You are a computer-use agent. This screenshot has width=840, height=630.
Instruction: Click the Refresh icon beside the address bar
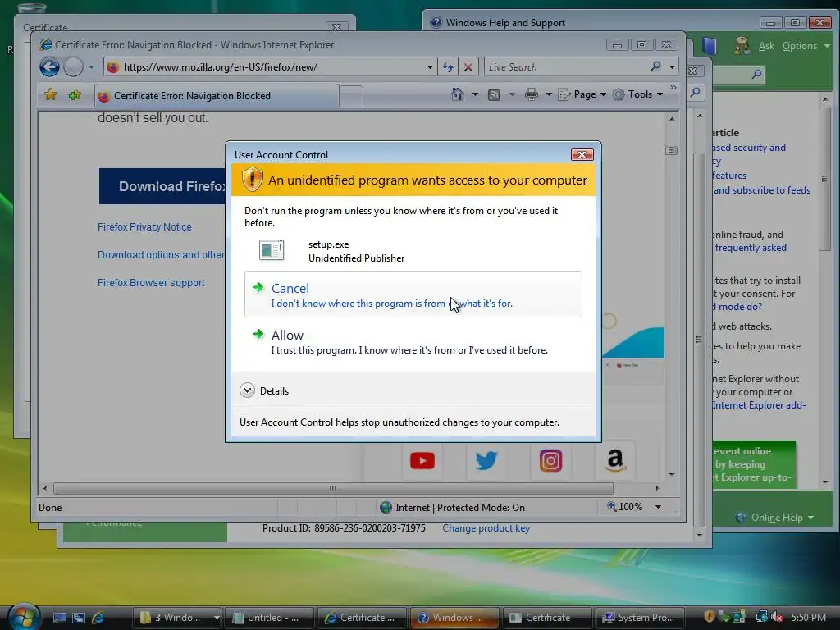(448, 67)
